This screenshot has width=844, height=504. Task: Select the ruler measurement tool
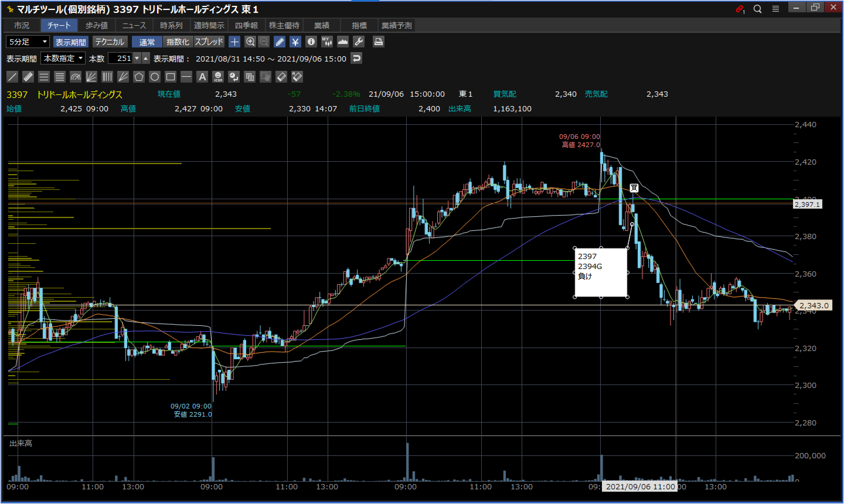[28, 77]
